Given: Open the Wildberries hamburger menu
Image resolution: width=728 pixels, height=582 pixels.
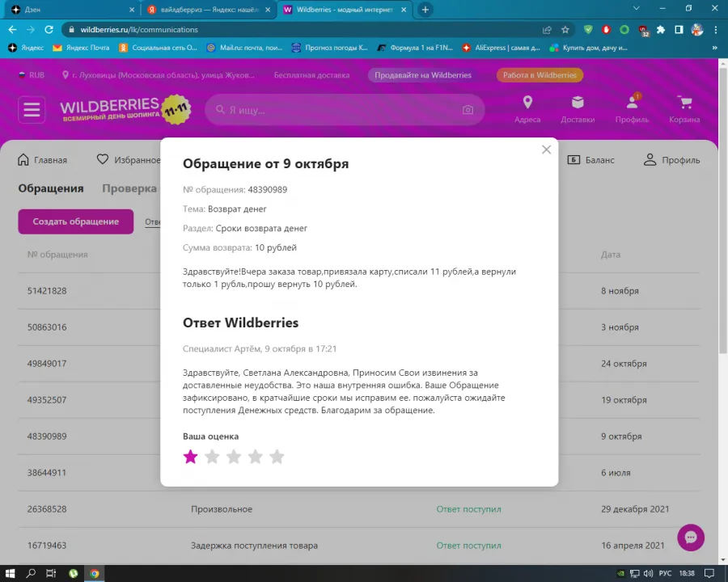Looking at the screenshot, I should tap(32, 110).
